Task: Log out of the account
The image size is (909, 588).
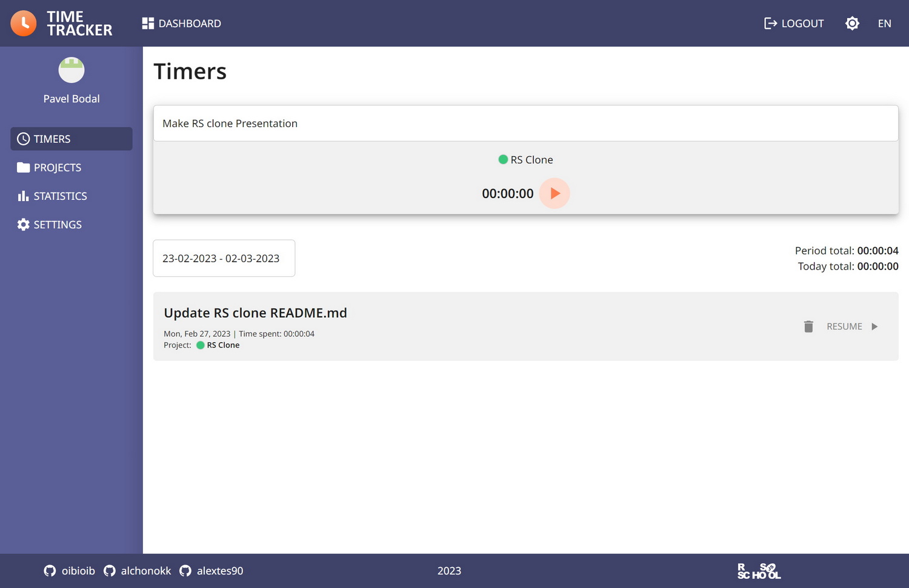Action: coord(794,24)
